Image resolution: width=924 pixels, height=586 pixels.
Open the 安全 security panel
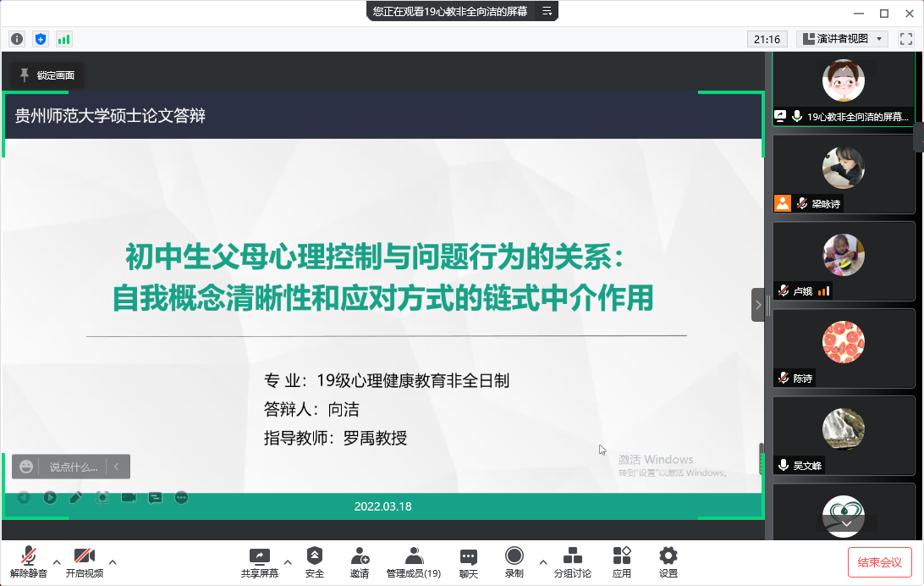point(315,562)
